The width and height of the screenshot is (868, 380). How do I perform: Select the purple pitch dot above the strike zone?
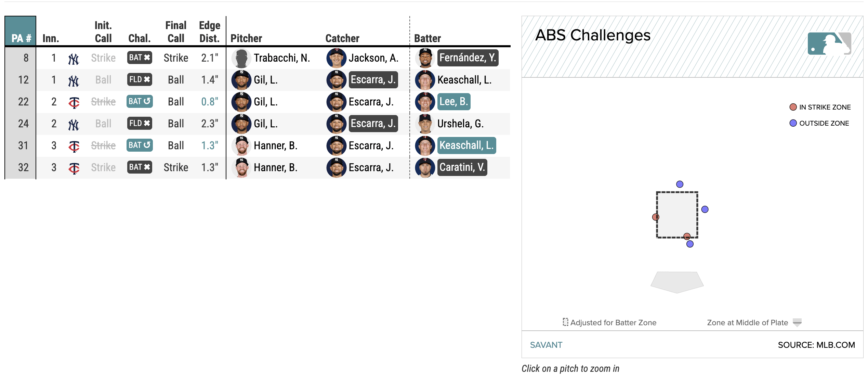pyautogui.click(x=680, y=184)
